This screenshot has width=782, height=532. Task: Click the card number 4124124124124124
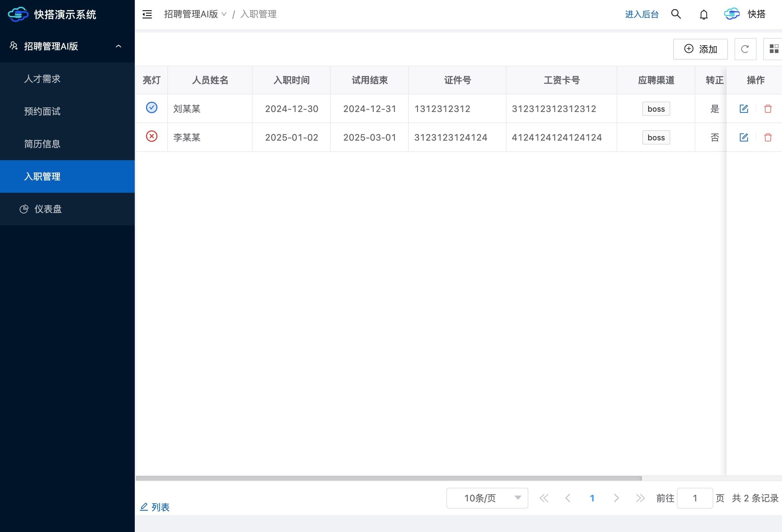tap(557, 137)
